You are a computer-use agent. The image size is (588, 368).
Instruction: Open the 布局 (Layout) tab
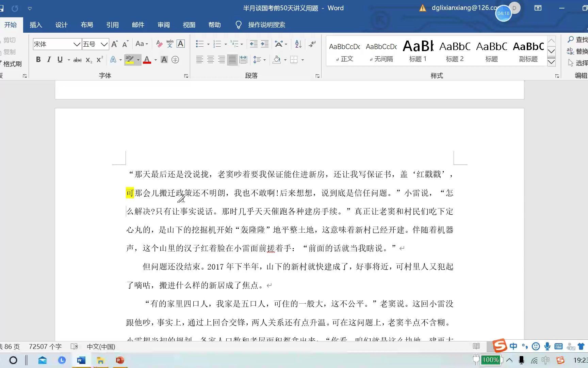click(x=87, y=25)
